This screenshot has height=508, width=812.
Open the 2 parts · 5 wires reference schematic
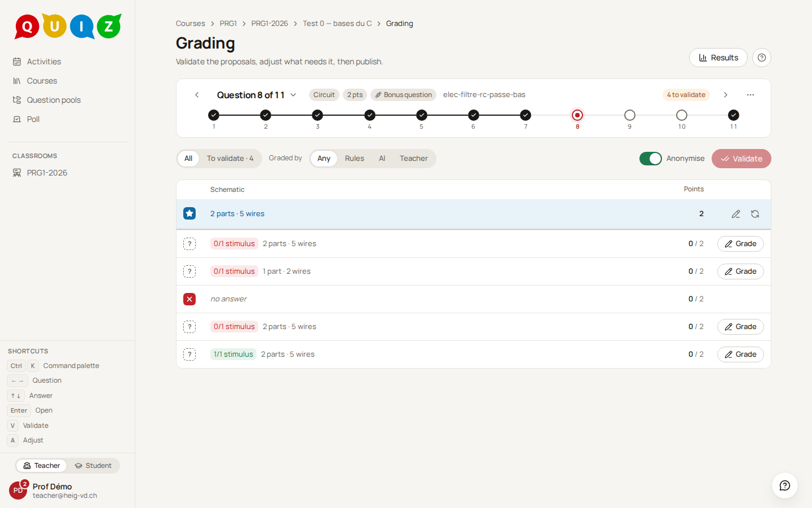[237, 214]
